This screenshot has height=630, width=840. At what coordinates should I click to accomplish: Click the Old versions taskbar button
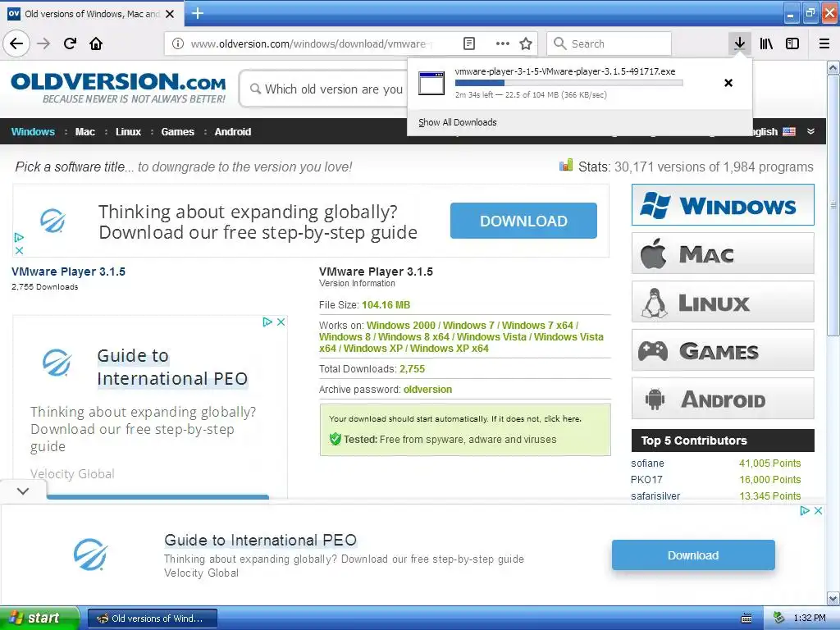point(153,619)
